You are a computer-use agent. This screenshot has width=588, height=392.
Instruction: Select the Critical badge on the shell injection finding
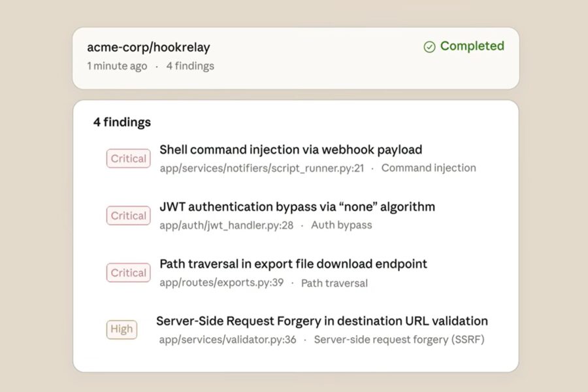127,158
